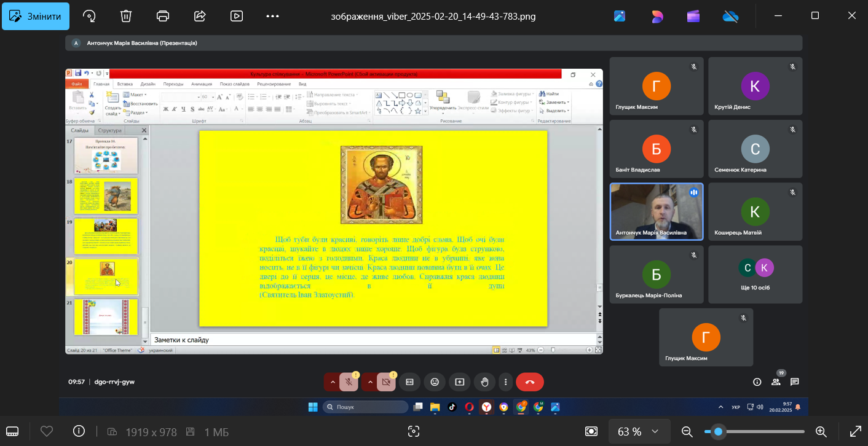Open the emoji reactions icon in Meet

(435, 382)
